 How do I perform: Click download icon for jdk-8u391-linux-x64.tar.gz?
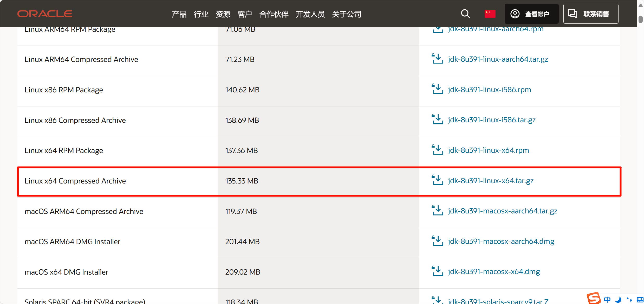point(438,180)
